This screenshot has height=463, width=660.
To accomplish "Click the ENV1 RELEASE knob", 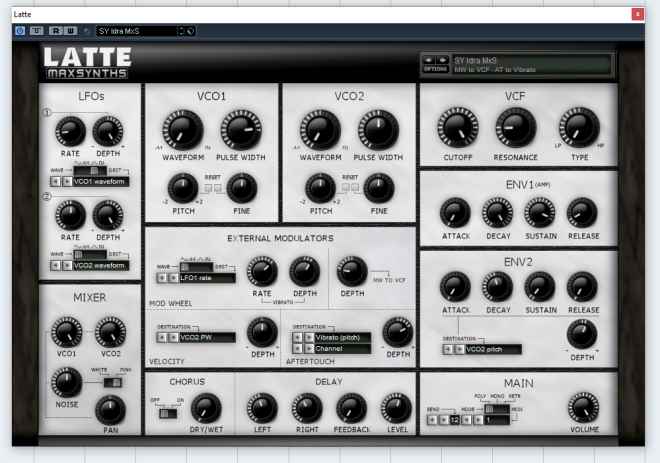I will pyautogui.click(x=583, y=213).
